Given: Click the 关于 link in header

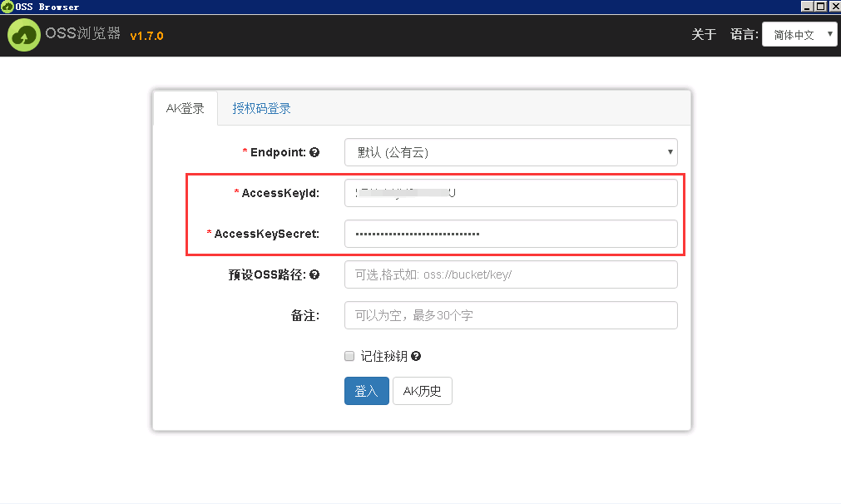Looking at the screenshot, I should [x=704, y=35].
